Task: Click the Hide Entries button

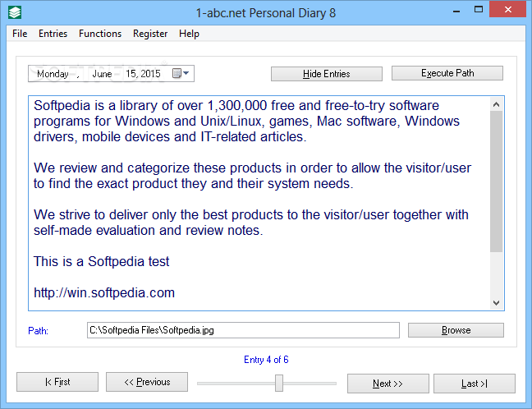Action: click(327, 74)
